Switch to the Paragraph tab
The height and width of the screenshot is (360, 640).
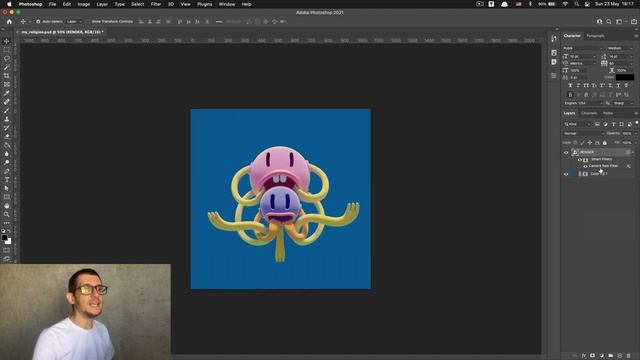point(595,36)
